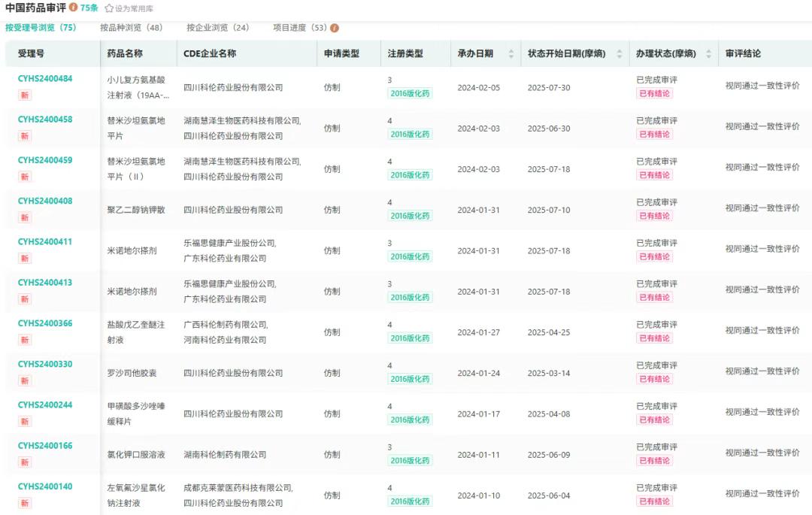Open the 项目进度 (53) tab
The width and height of the screenshot is (812, 515).
pos(299,28)
